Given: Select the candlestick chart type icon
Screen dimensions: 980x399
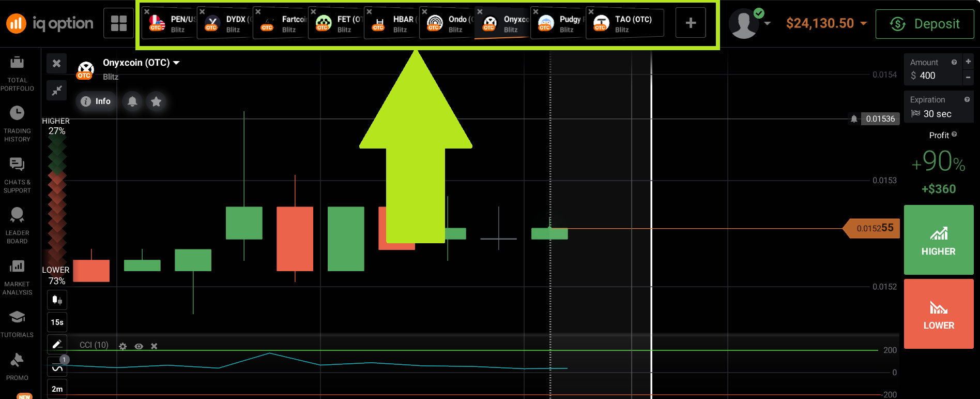Looking at the screenshot, I should 57,300.
